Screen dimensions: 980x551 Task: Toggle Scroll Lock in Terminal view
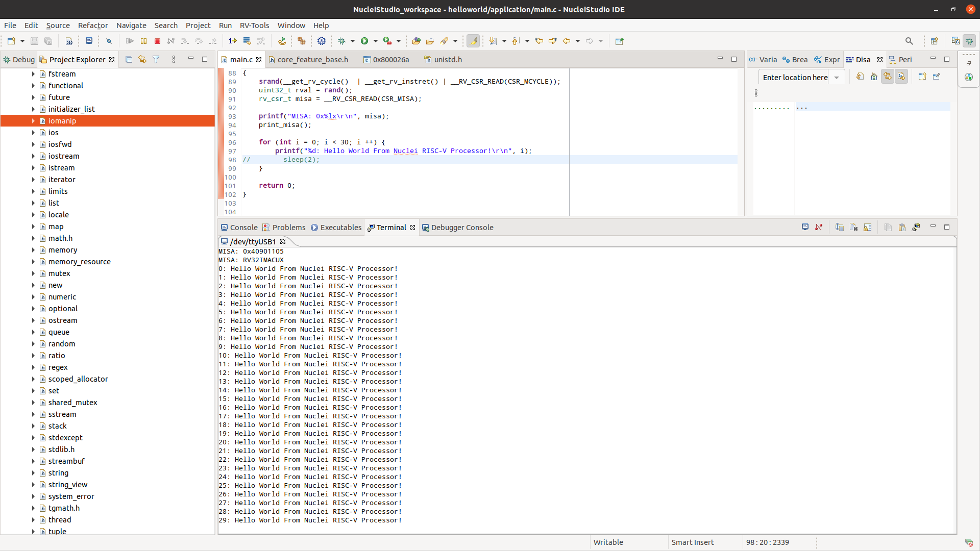coord(867,227)
